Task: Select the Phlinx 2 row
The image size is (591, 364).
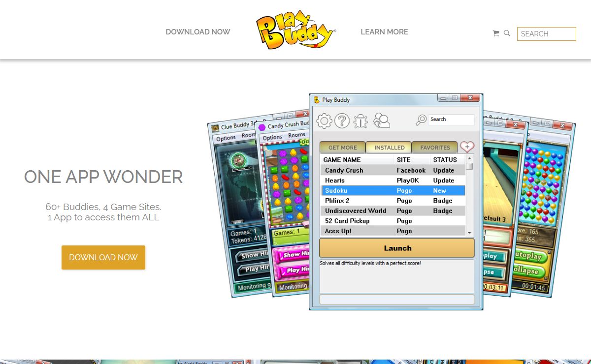Action: [394, 201]
